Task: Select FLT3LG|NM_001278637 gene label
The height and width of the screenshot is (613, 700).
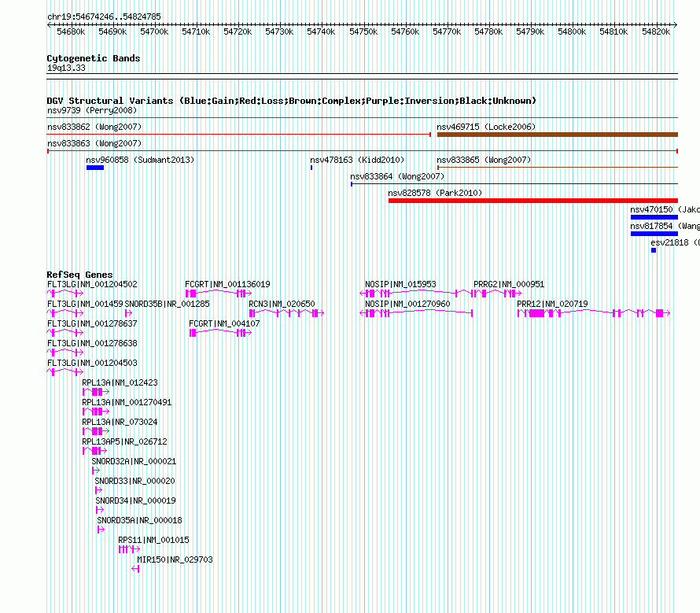Action: (92, 323)
